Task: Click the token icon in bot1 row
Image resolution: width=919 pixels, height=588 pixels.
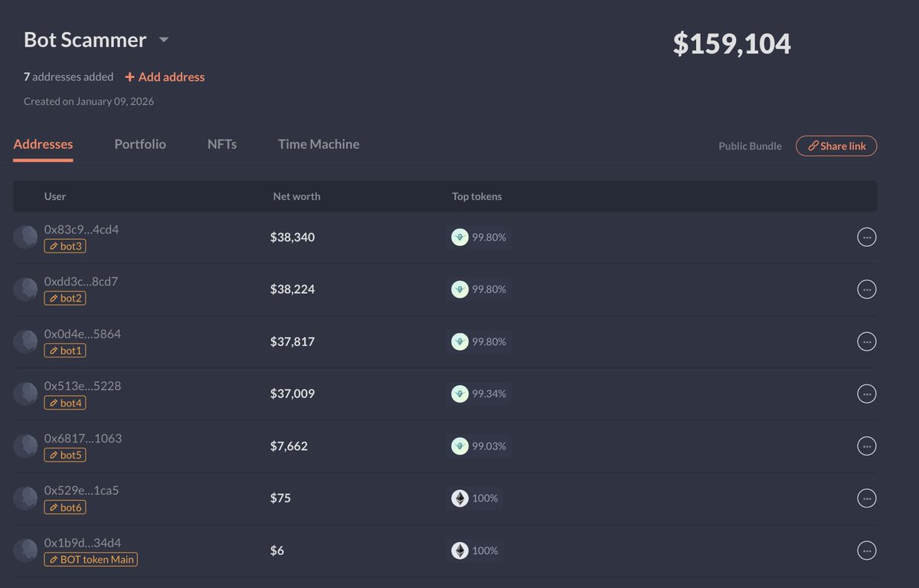Action: pos(459,341)
